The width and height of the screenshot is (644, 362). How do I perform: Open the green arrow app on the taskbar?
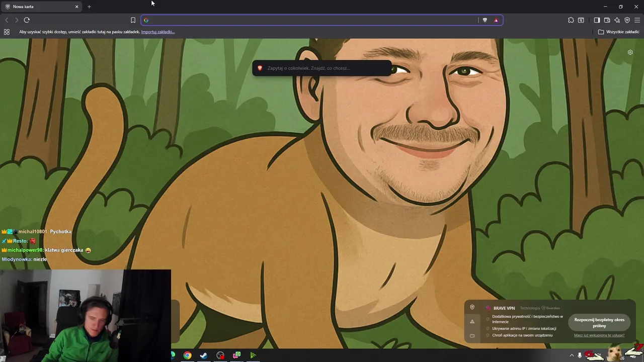coord(253,355)
